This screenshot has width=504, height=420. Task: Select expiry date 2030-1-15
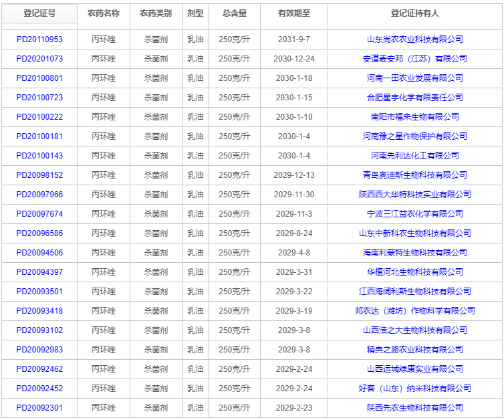pos(294,98)
